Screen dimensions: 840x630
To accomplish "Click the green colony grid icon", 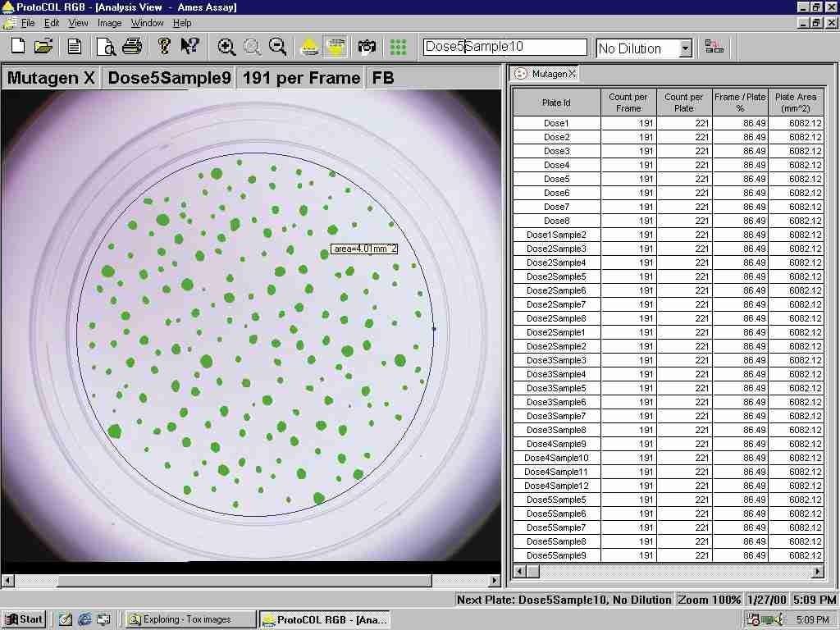I will click(398, 47).
